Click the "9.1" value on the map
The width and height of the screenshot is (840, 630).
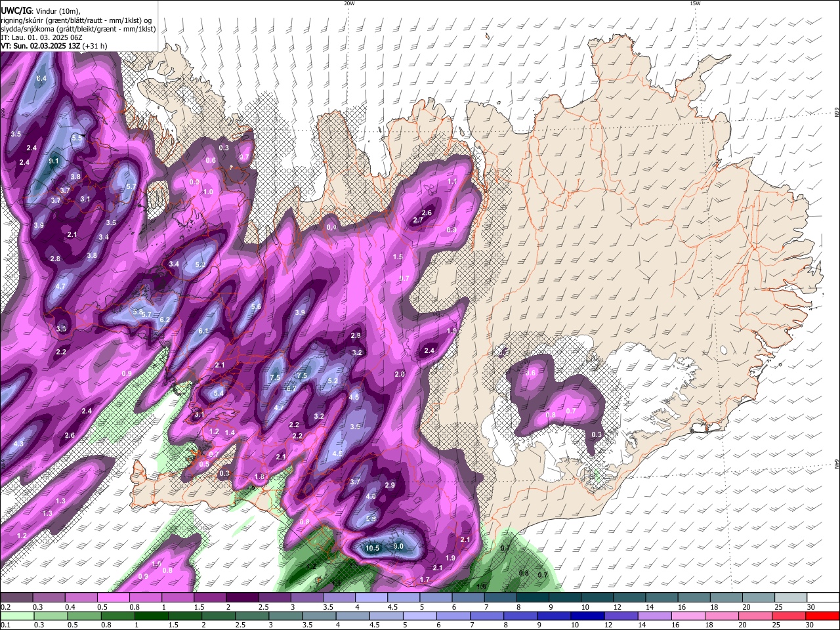click(54, 161)
